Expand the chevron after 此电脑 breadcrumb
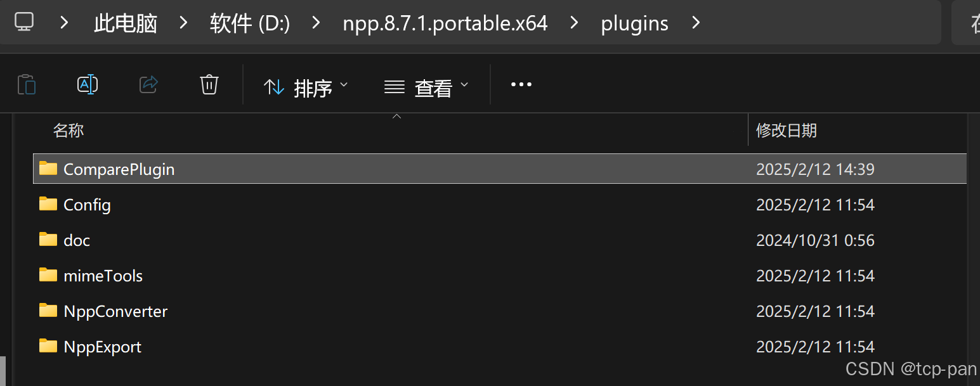 183,23
